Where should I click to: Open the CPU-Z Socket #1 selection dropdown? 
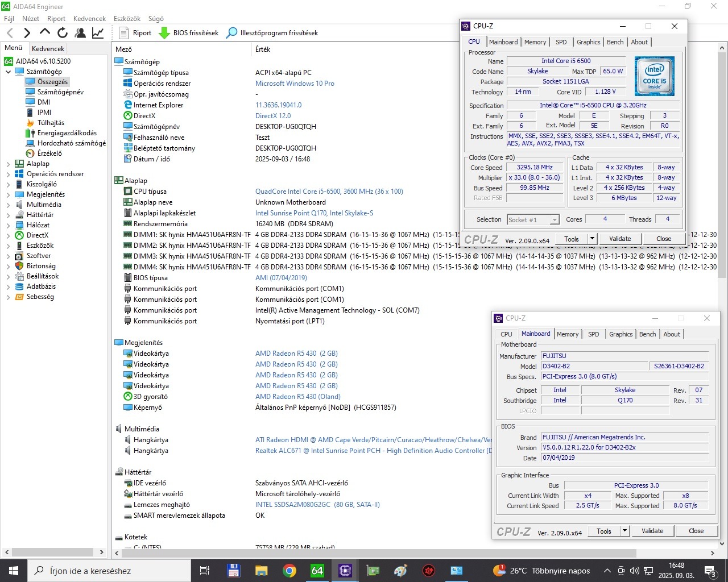point(533,220)
